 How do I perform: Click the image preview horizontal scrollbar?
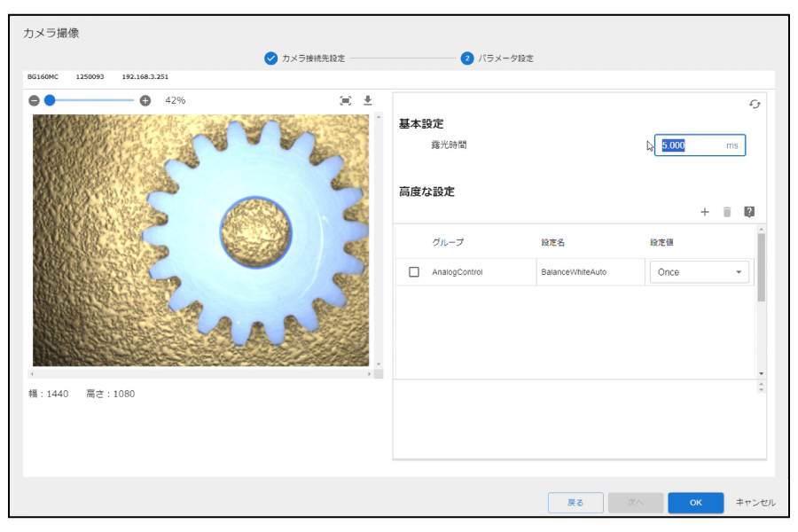tap(200, 374)
